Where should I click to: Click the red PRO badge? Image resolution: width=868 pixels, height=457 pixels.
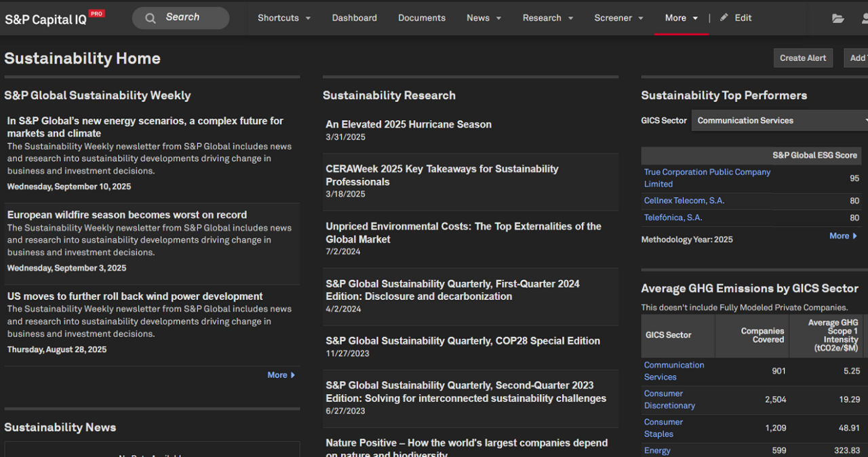point(96,12)
